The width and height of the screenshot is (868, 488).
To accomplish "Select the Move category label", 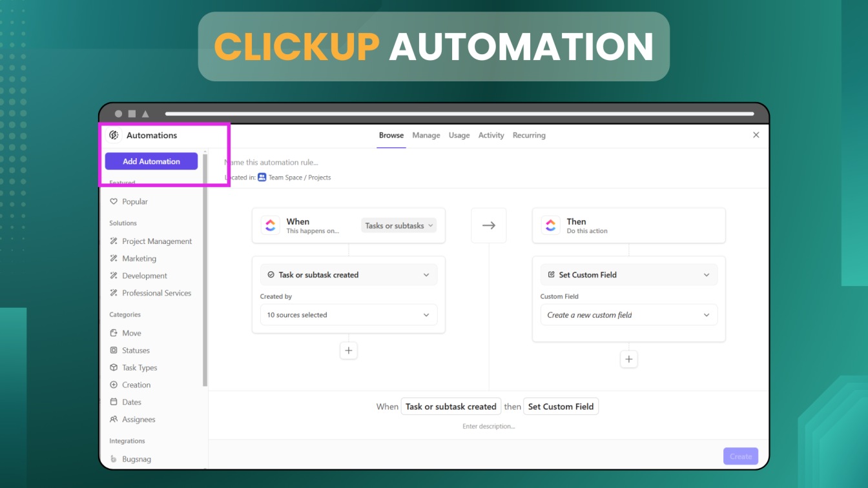I will click(x=132, y=333).
